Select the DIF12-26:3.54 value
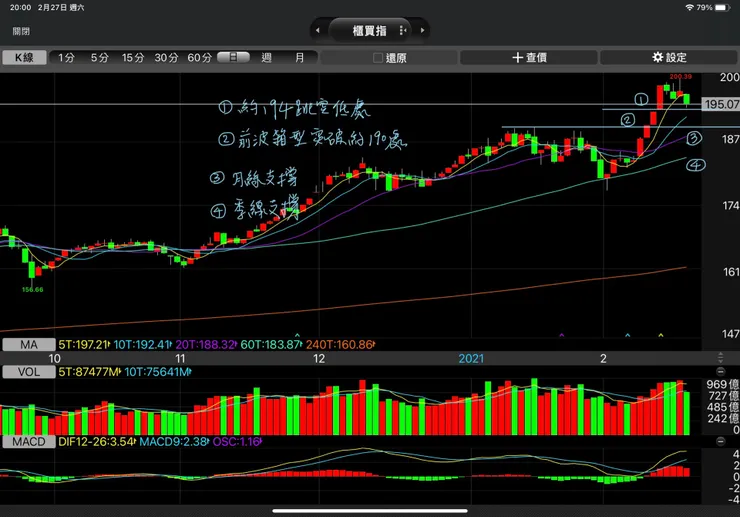 [x=97, y=442]
